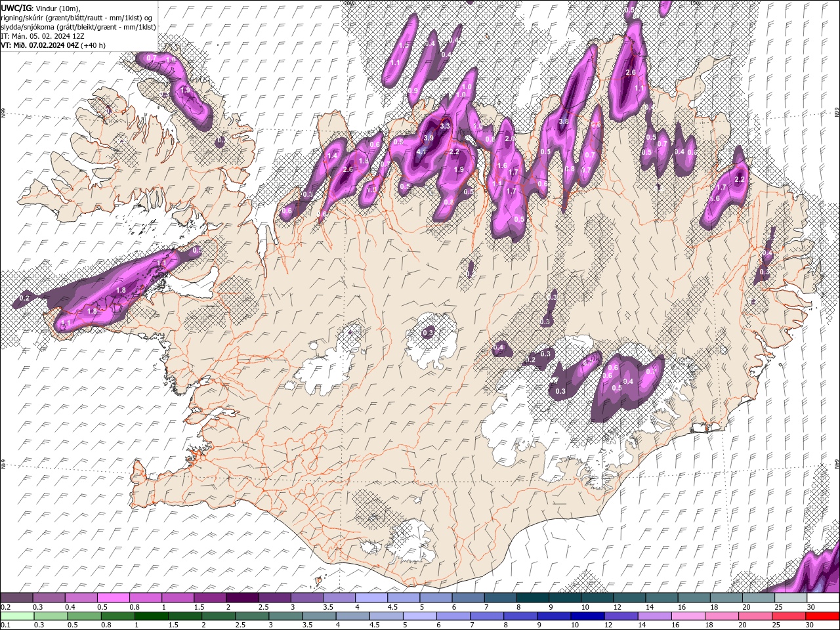840x630 pixels.
Task: Pick the dark green 1–1.5 swatch in lower legend
Action: pyautogui.click(x=151, y=616)
